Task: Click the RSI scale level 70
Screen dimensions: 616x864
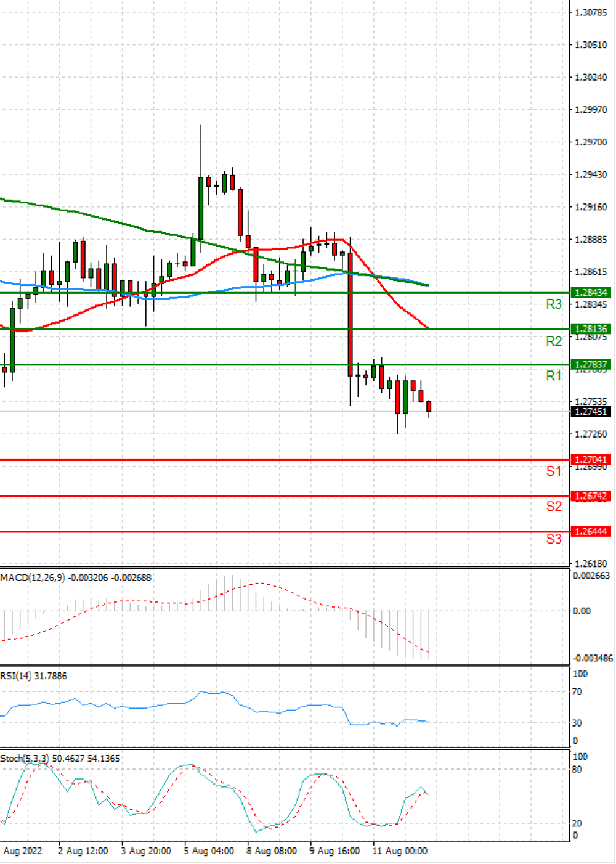Action: (x=577, y=692)
